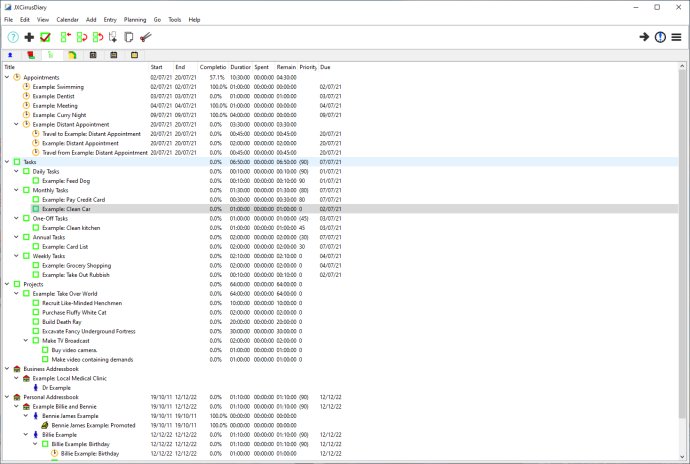Click the right arrow icon in toolbar
This screenshot has width=690, height=464.
[x=644, y=37]
